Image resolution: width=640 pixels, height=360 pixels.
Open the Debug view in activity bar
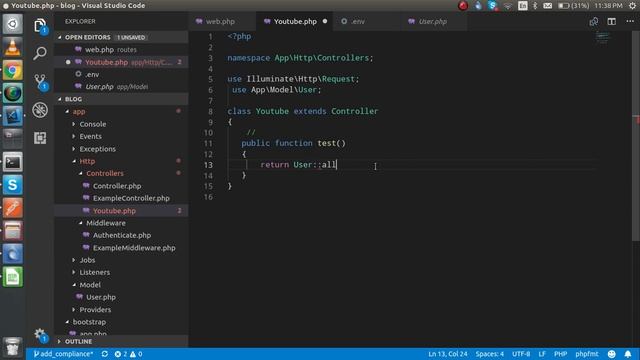(40, 110)
